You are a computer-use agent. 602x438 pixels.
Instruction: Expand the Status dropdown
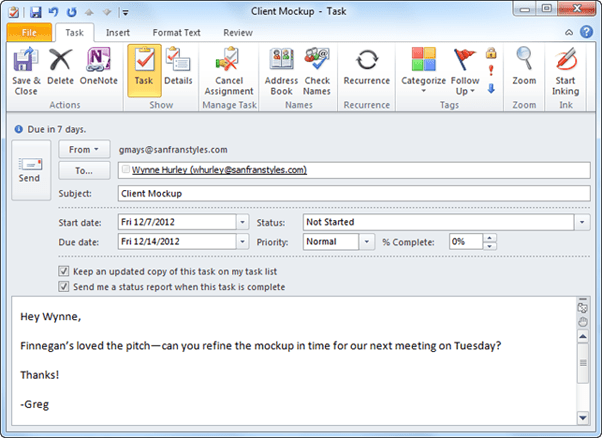click(x=582, y=222)
